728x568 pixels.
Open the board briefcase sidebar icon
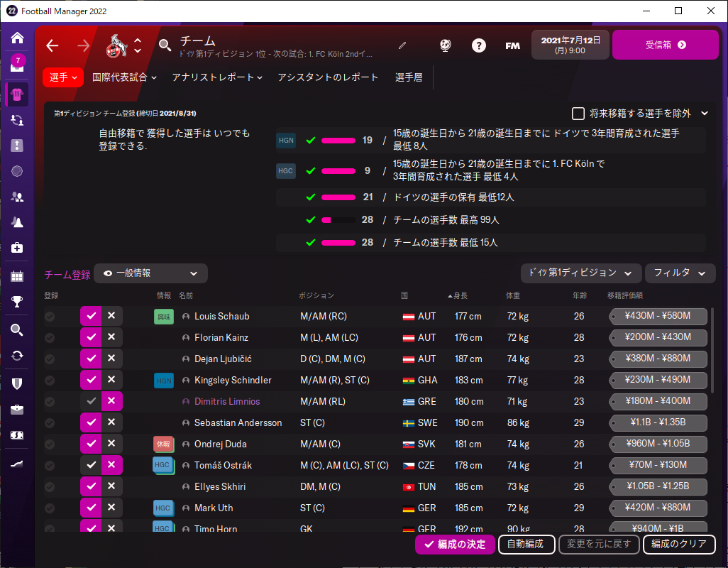tap(17, 409)
